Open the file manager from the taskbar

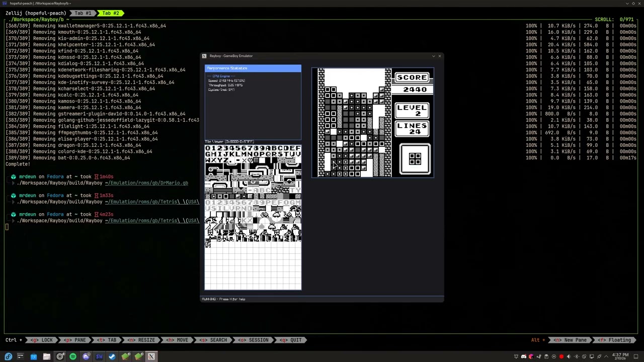click(47, 357)
